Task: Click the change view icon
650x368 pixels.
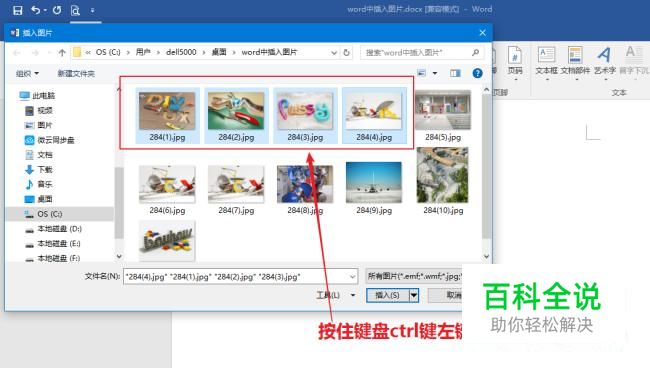Action: point(422,73)
